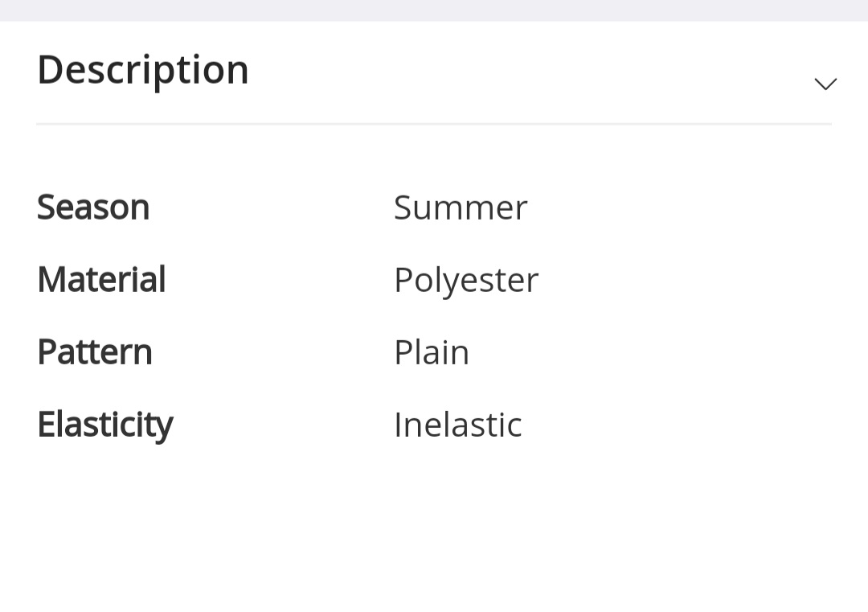The height and width of the screenshot is (612, 868).
Task: Click the word Plain
Action: coord(432,352)
